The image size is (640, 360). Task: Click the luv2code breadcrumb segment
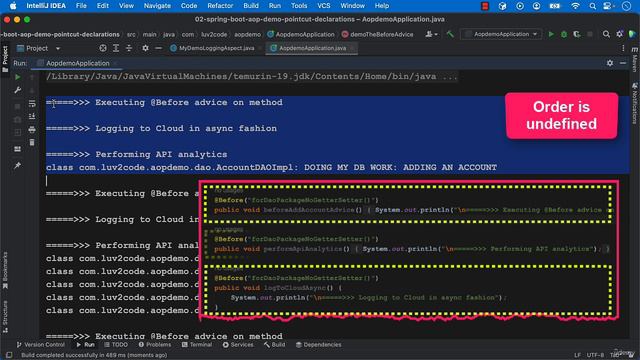pyautogui.click(x=214, y=35)
